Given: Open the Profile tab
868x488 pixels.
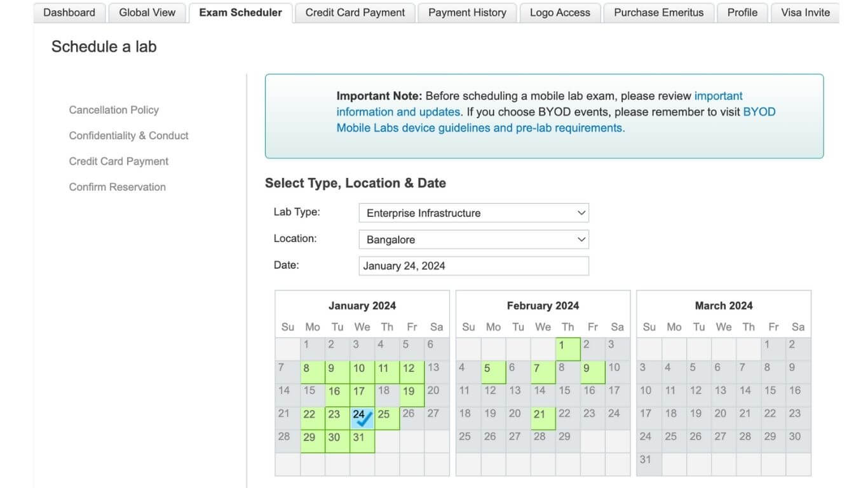Looking at the screenshot, I should (x=742, y=12).
